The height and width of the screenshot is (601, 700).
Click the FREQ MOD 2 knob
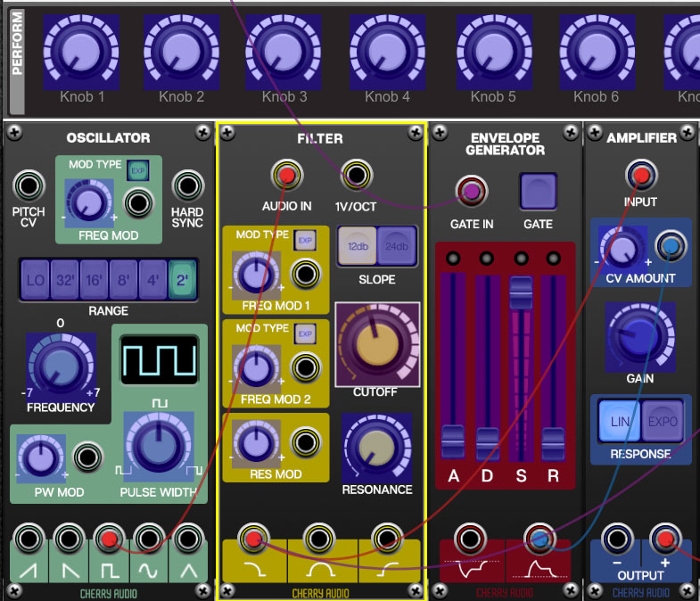point(256,368)
